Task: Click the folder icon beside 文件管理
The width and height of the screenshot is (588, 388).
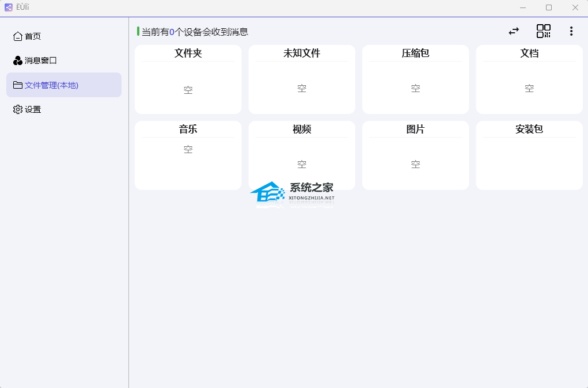Action: coord(18,85)
